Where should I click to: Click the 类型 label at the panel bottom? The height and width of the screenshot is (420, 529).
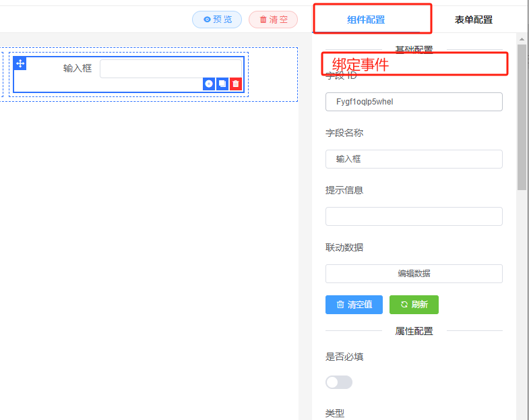click(335, 413)
